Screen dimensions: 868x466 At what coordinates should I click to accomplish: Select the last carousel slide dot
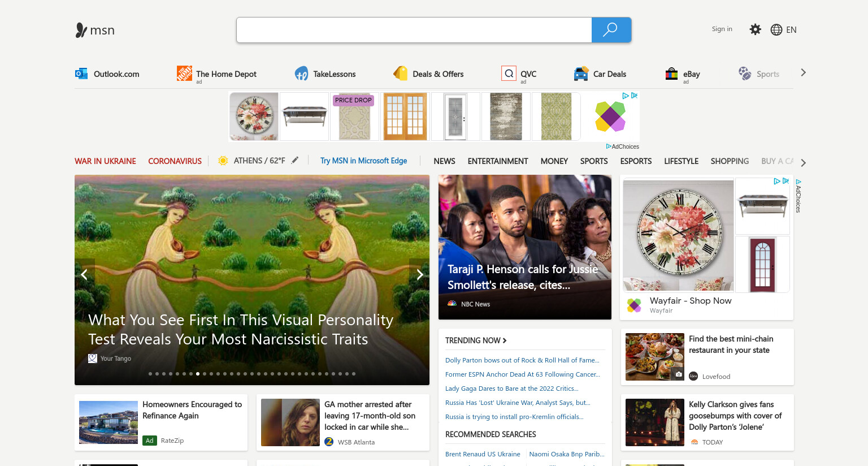(x=354, y=374)
